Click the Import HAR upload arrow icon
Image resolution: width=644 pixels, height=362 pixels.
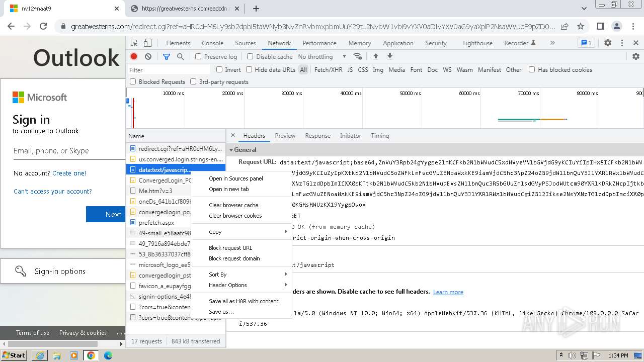tap(375, 56)
